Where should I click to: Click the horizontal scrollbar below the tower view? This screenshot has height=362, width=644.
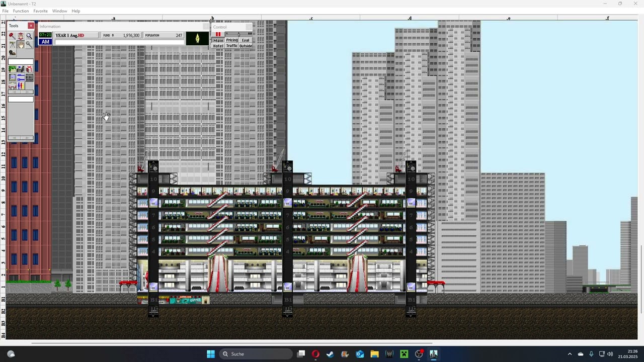(231, 344)
